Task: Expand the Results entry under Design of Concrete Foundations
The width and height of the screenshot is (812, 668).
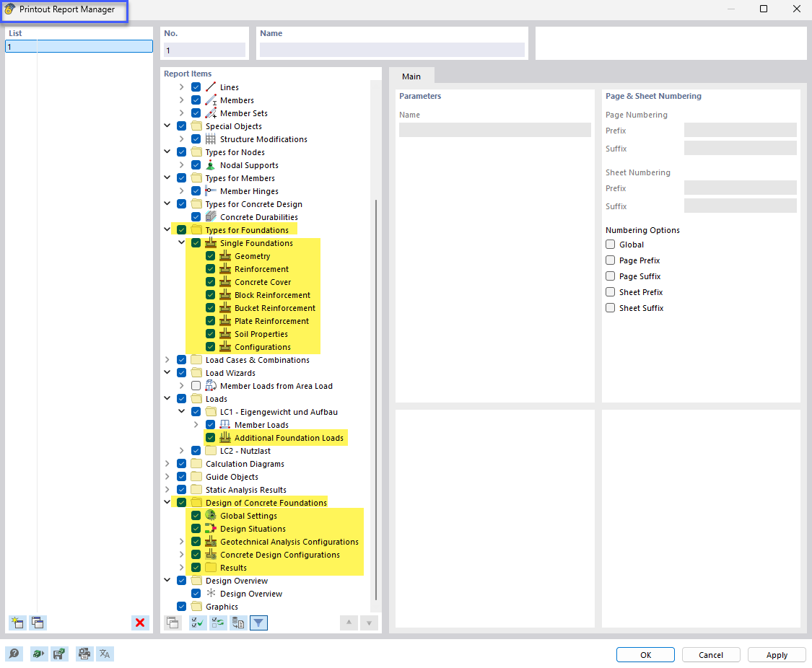Action: [181, 567]
